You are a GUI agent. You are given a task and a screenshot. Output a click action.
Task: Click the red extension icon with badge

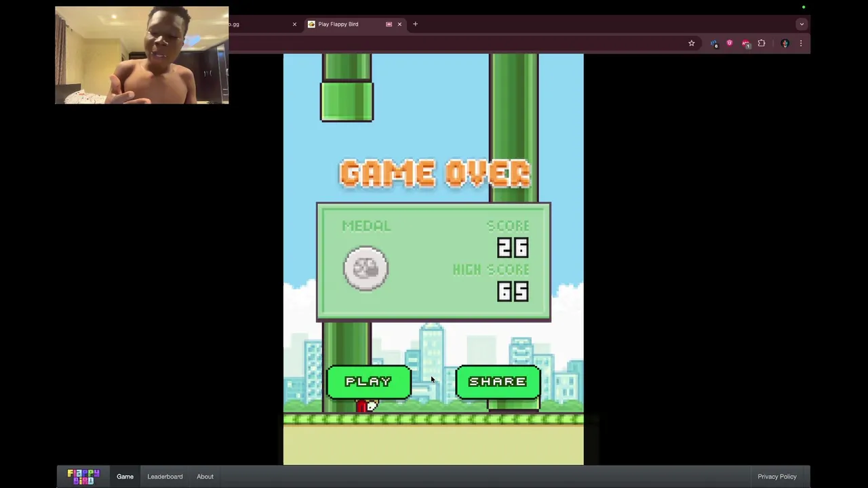click(745, 43)
